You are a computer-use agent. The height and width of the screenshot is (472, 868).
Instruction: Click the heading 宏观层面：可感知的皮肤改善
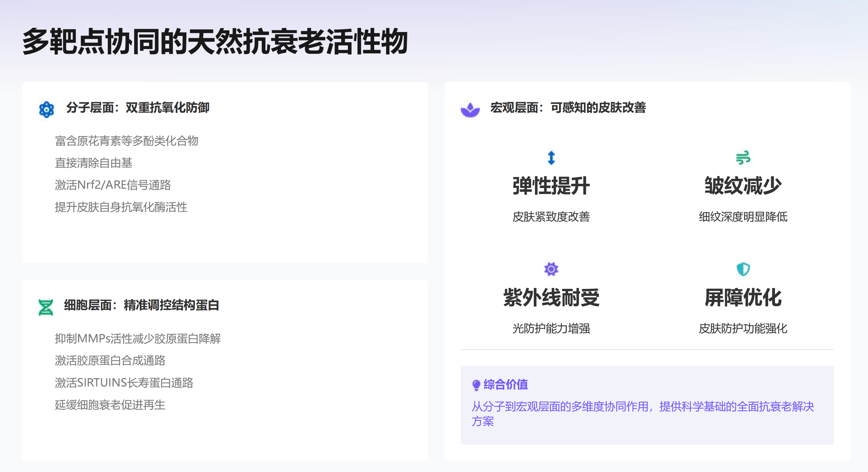click(568, 108)
